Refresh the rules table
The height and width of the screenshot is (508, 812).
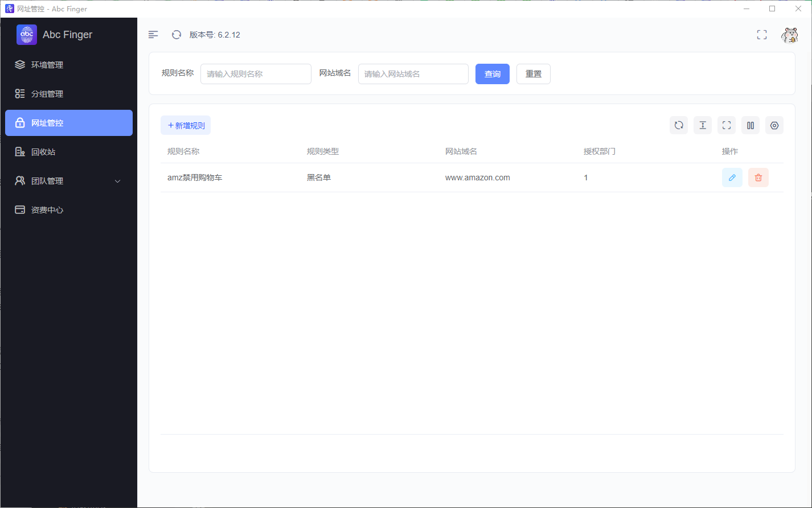(679, 125)
